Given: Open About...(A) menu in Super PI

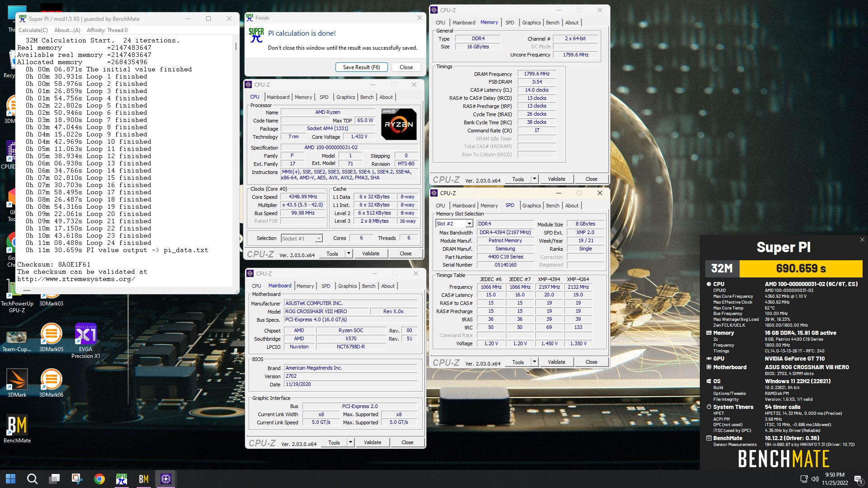Looking at the screenshot, I should click(x=67, y=30).
